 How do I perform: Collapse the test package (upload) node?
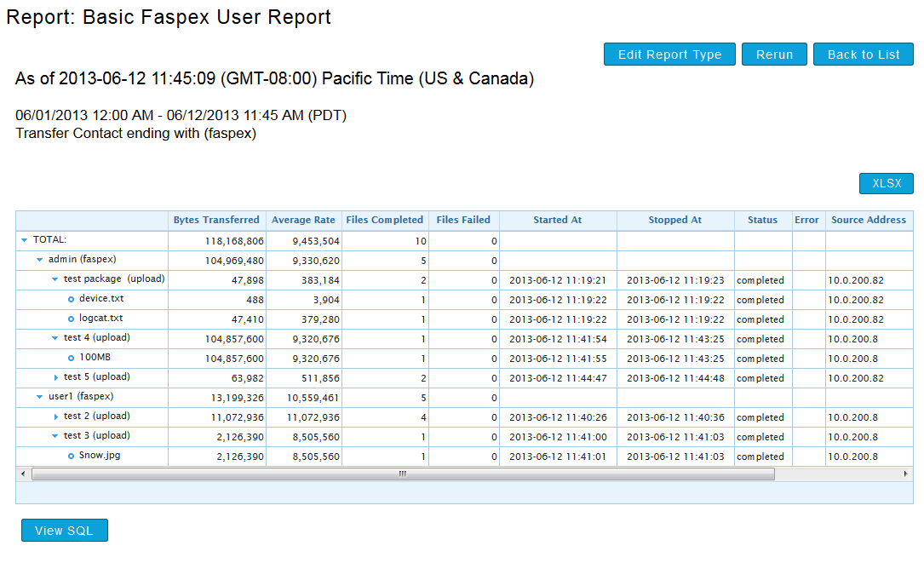click(55, 279)
